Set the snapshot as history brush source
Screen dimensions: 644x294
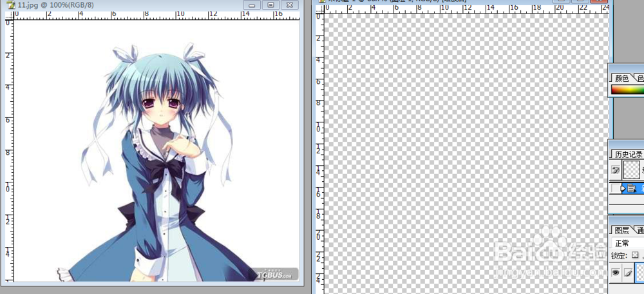point(616,170)
